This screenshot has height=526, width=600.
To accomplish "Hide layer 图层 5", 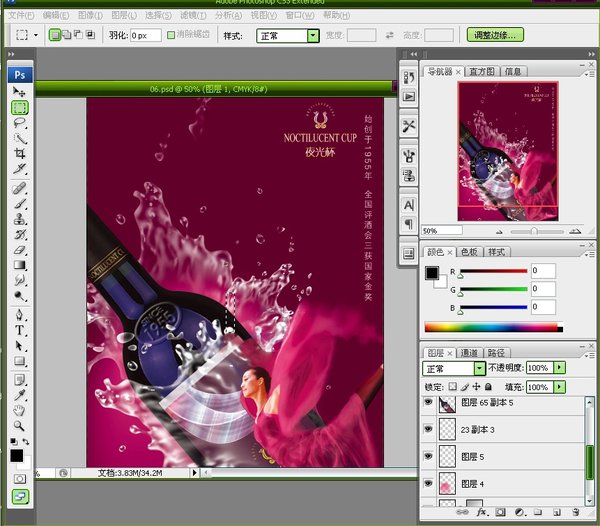I will (x=428, y=456).
